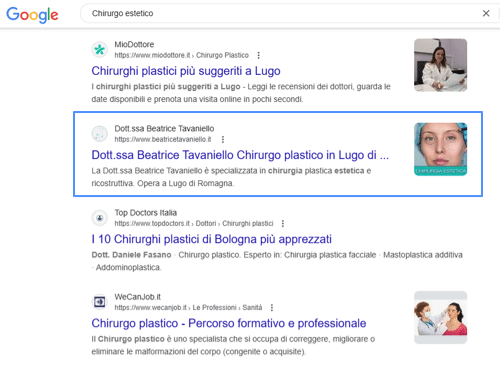Clear the search box with X
The height and width of the screenshot is (378, 500).
486,13
